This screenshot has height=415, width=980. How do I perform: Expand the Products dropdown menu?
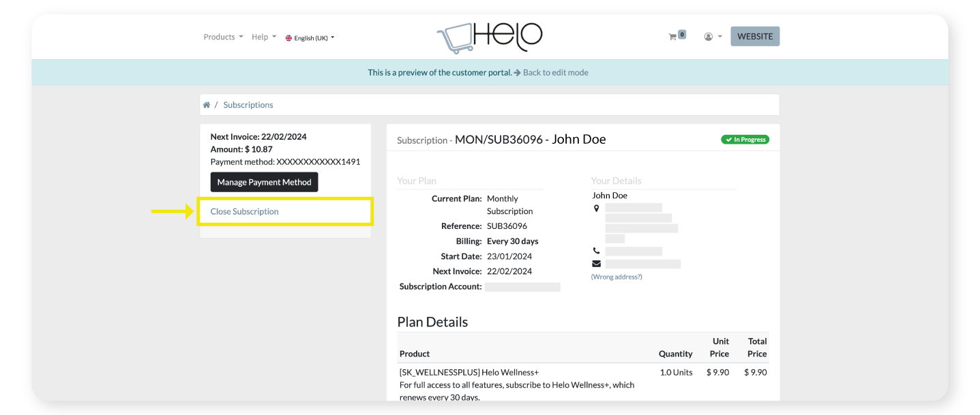point(223,37)
